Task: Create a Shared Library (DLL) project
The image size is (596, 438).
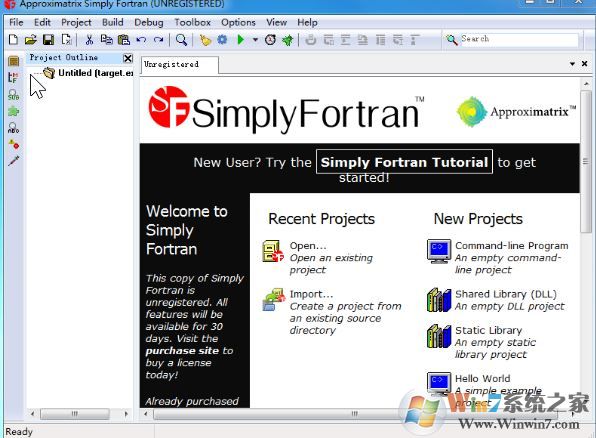Action: (x=506, y=294)
